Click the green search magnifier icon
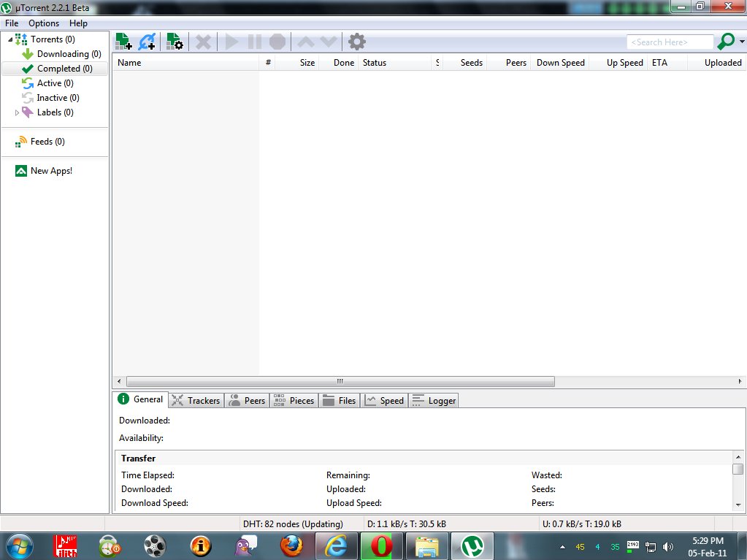 [x=726, y=42]
